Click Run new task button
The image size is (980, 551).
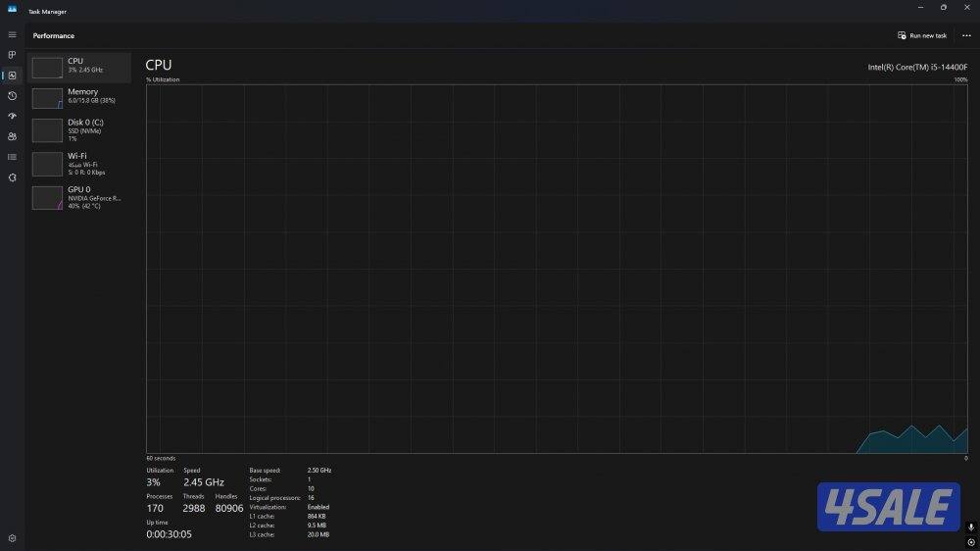coord(922,35)
